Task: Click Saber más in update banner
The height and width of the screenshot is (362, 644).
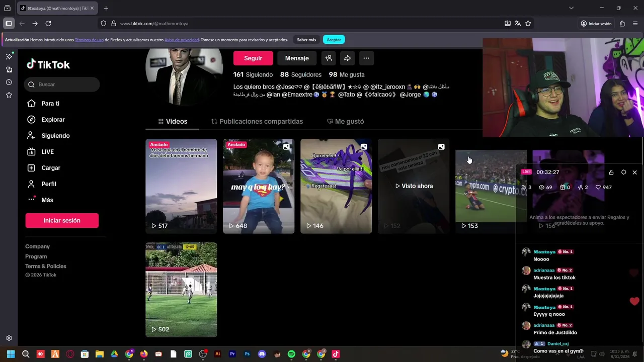Action: (x=306, y=40)
